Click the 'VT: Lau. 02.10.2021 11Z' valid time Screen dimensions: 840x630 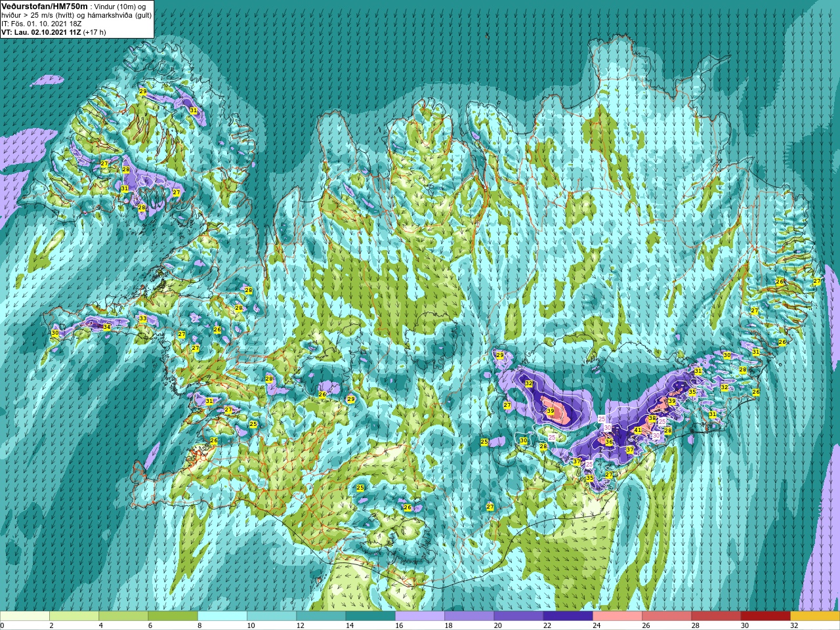click(41, 31)
